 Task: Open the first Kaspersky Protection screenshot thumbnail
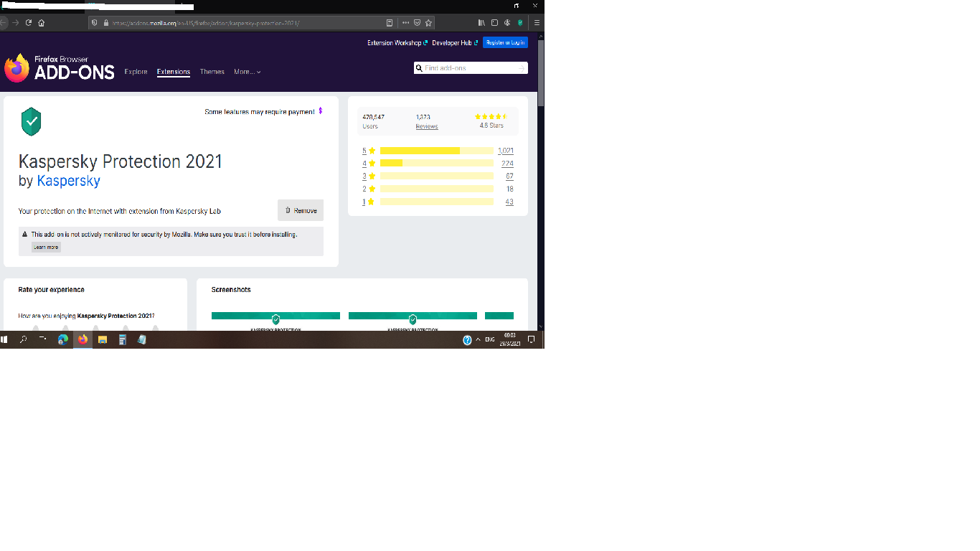click(x=275, y=321)
